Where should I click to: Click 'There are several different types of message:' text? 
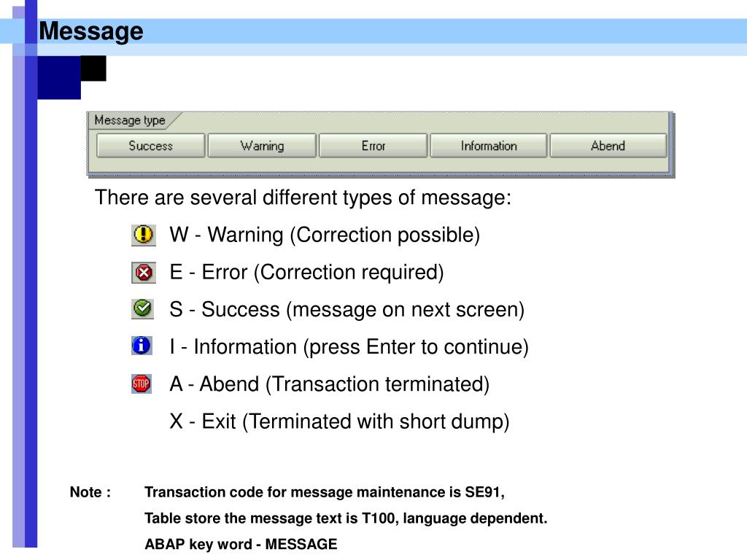[x=303, y=198]
